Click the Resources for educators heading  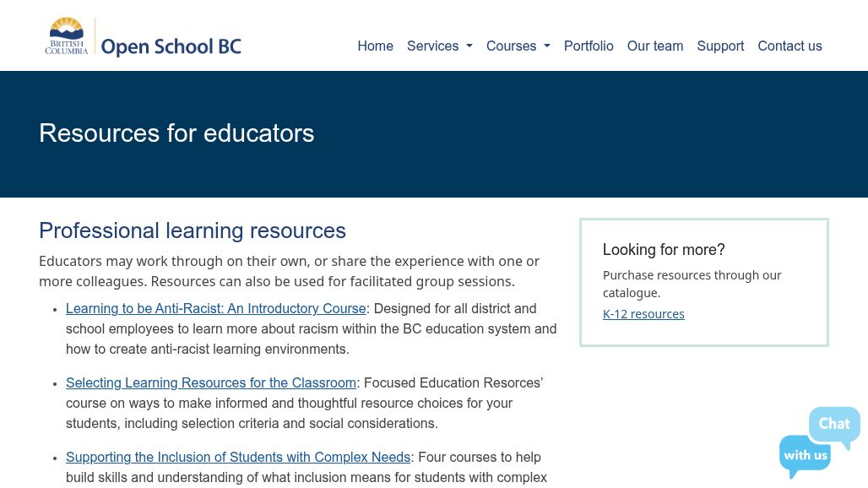(176, 133)
